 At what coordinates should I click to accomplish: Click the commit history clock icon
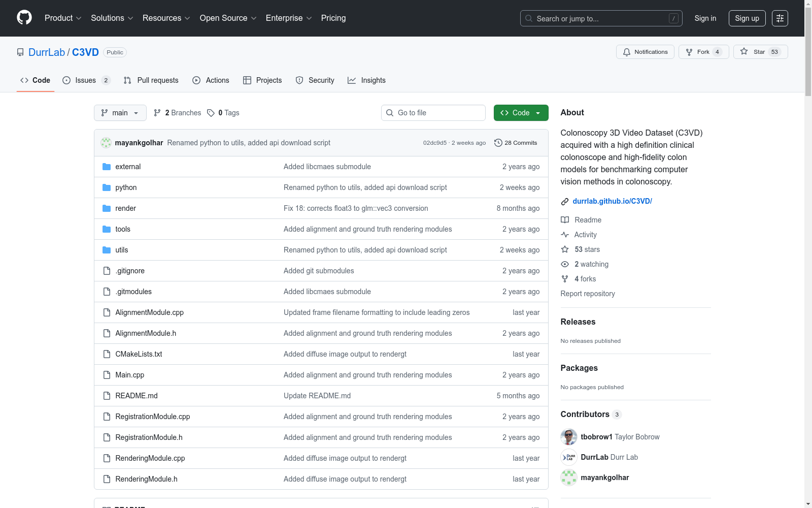[x=498, y=143]
